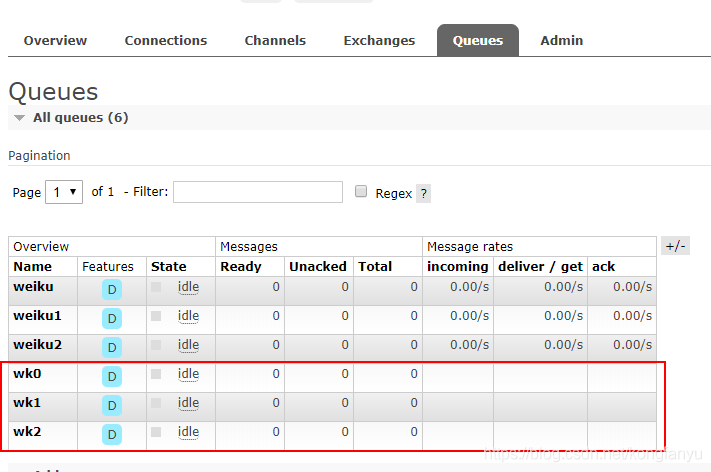Enable the Regex filter checkbox

pos(361,192)
